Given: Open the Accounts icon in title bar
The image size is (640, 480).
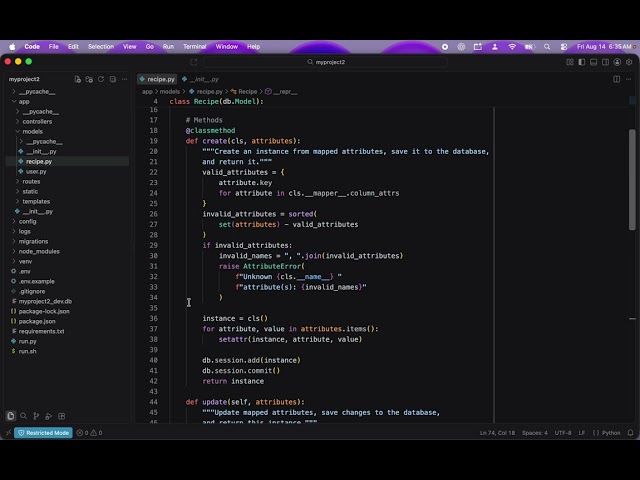Looking at the screenshot, I should [x=617, y=62].
